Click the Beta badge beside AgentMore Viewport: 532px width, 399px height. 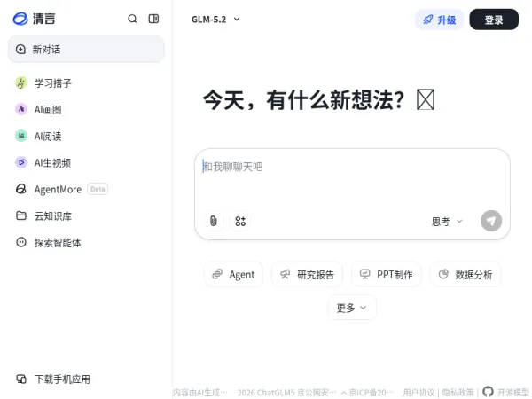coord(98,189)
